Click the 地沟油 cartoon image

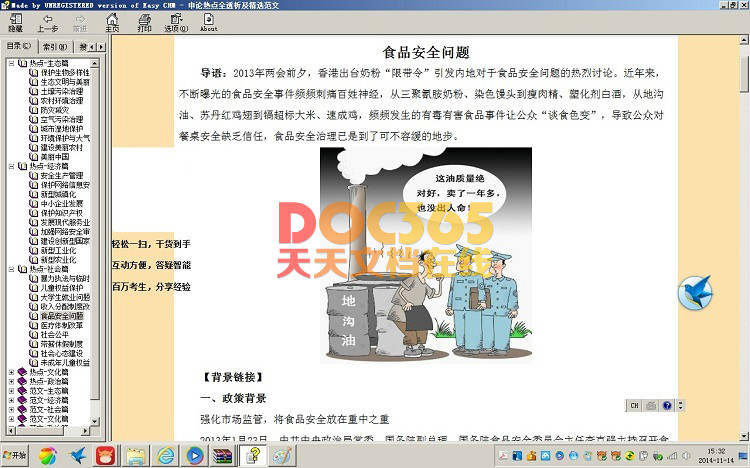(x=426, y=255)
